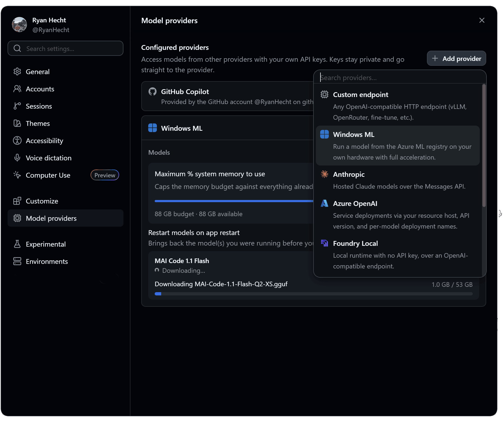The width and height of the screenshot is (504, 421).
Task: Click the provider list scrollbar
Action: 484,146
